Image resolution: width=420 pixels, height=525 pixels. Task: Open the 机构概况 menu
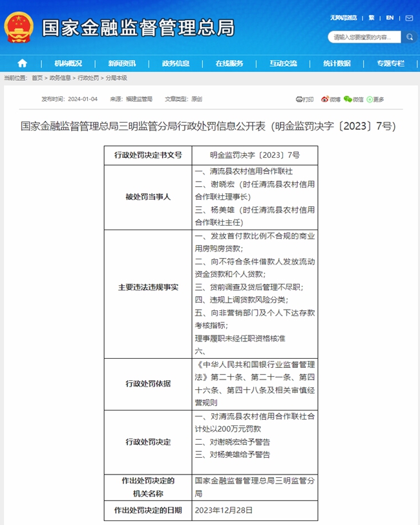pos(68,63)
